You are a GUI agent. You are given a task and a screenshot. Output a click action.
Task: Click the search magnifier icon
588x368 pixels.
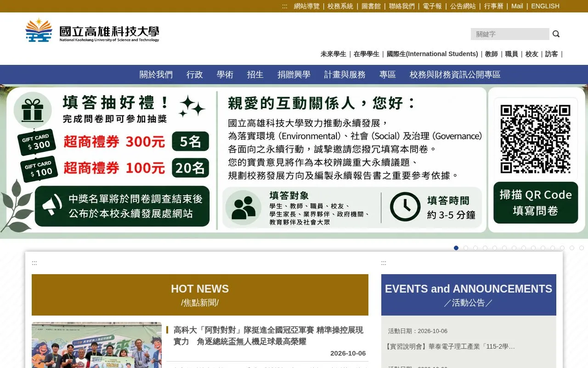tap(556, 34)
